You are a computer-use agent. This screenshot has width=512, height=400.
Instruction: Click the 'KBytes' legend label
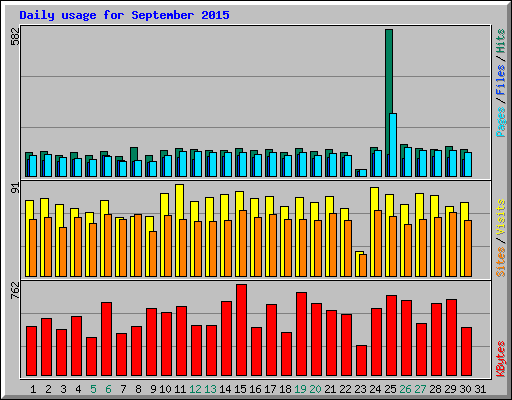click(501, 359)
